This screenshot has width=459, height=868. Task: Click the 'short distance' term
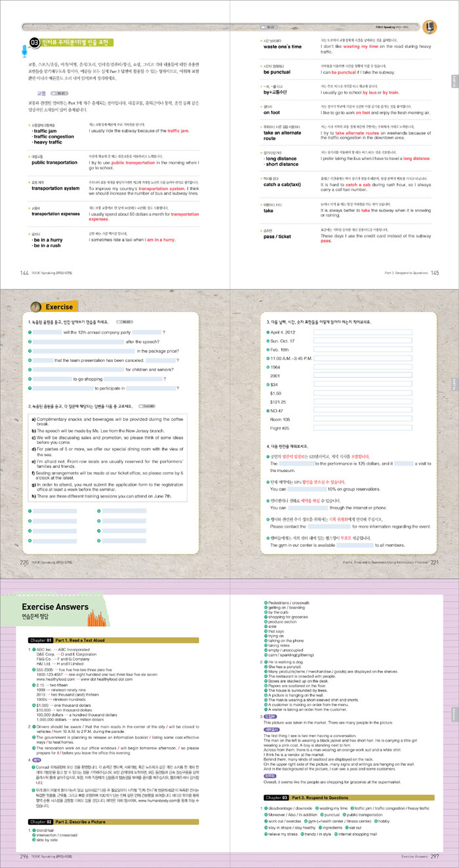coord(281,165)
